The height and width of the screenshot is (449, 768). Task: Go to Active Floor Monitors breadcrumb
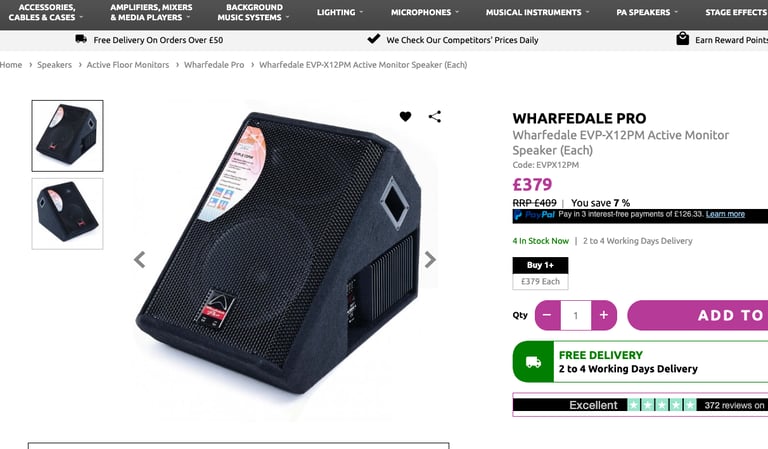click(128, 65)
